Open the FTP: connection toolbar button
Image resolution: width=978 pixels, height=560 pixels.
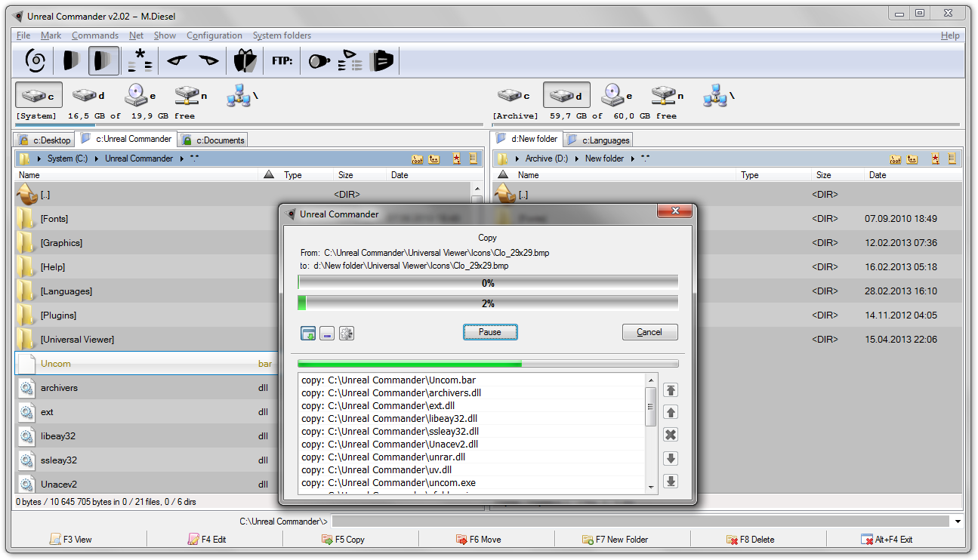(282, 60)
